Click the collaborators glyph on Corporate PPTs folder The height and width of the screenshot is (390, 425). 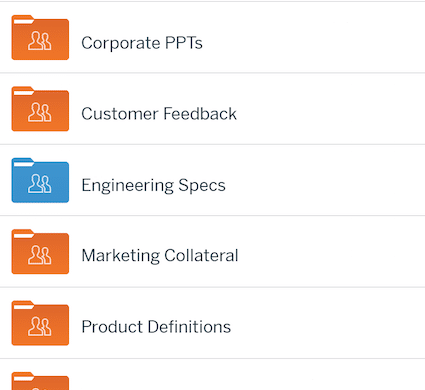pyautogui.click(x=40, y=41)
